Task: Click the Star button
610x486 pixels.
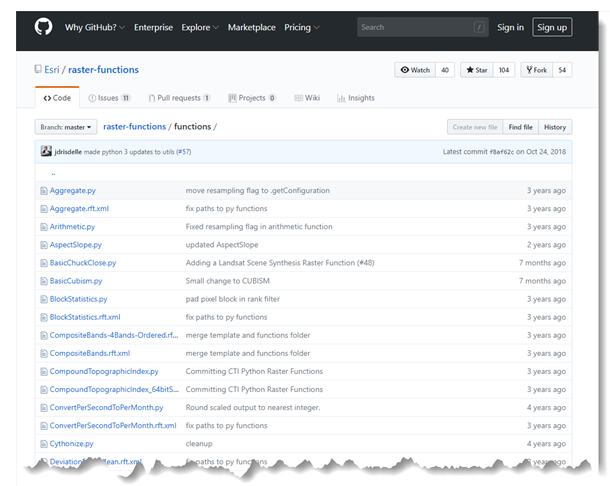Action: coord(477,70)
